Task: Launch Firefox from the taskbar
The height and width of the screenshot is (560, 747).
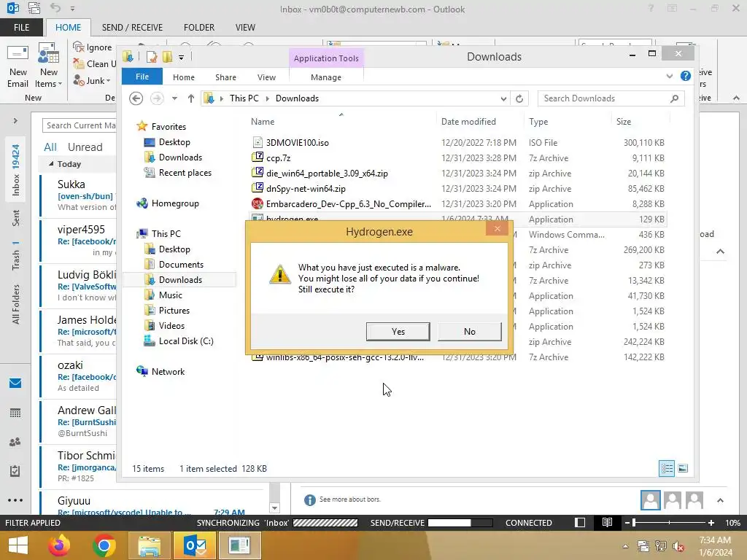Action: pos(59,545)
